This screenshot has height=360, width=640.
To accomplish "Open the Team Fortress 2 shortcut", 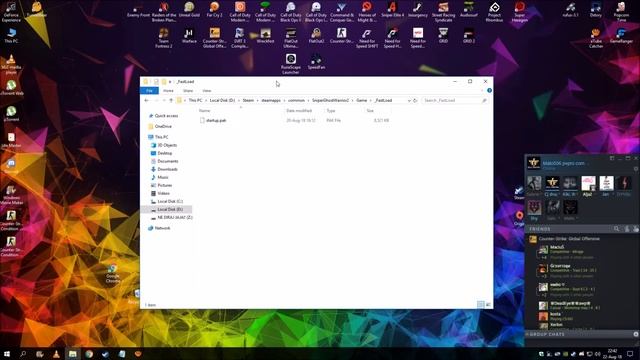I will (x=164, y=38).
